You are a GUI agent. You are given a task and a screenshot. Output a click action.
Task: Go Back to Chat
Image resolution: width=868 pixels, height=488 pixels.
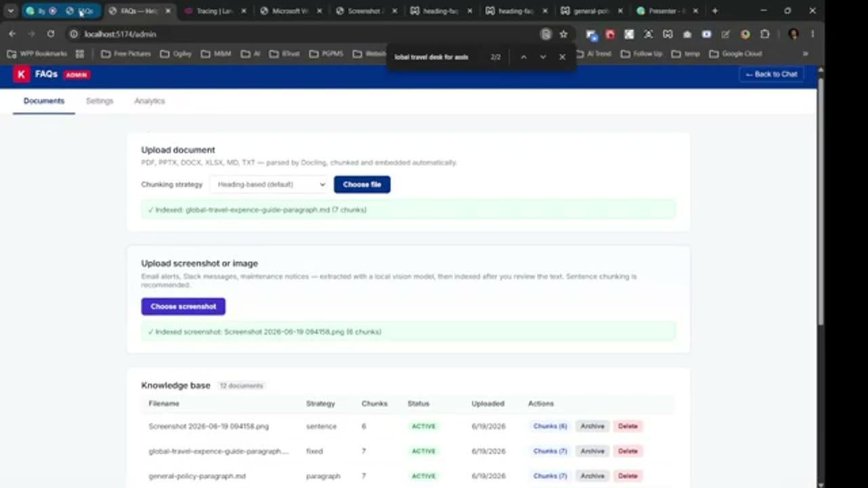pos(772,75)
